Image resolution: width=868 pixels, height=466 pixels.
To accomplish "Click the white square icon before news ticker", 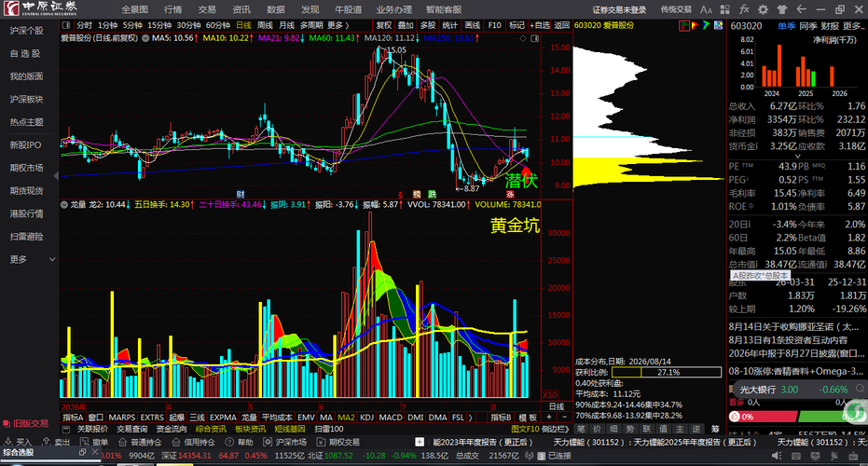I will click(x=420, y=442).
